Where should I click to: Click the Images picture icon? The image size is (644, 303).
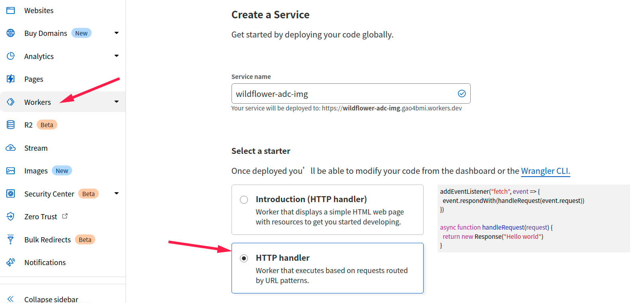[11, 171]
